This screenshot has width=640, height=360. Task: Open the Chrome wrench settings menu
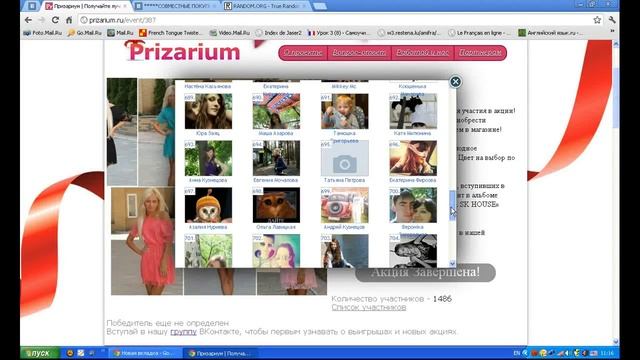pos(612,20)
